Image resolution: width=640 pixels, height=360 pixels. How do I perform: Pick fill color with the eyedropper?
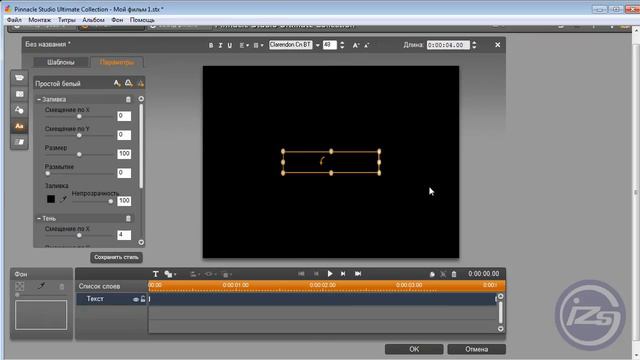point(63,199)
